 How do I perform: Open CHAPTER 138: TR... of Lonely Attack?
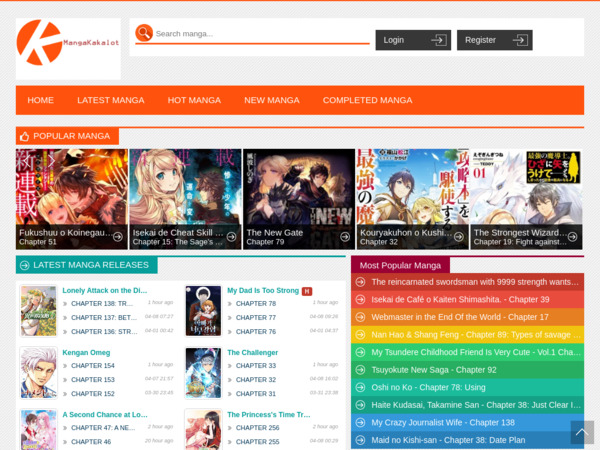coord(102,303)
